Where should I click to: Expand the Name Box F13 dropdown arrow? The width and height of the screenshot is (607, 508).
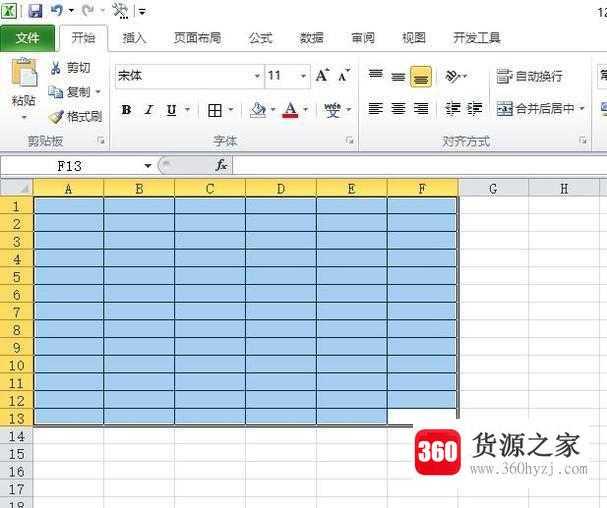147,166
